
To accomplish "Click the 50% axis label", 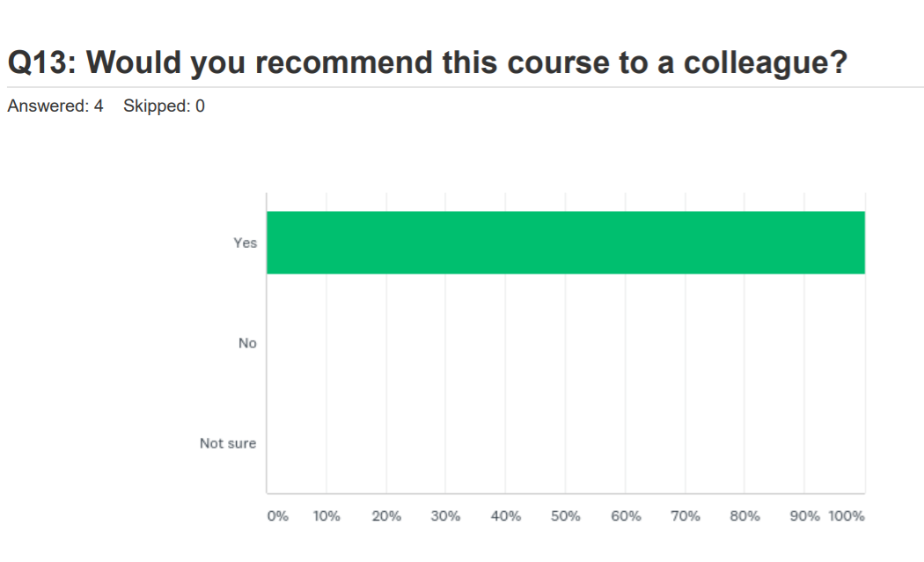I will point(566,516).
